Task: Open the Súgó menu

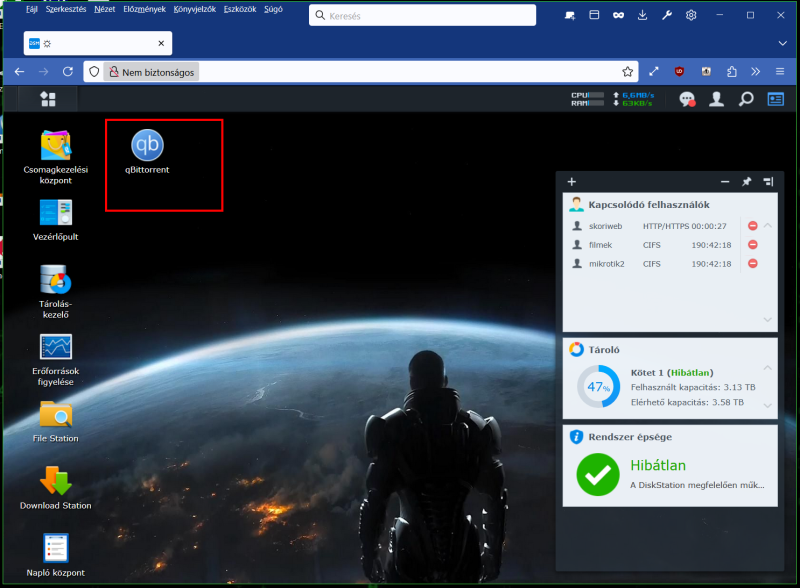Action: pyautogui.click(x=273, y=9)
